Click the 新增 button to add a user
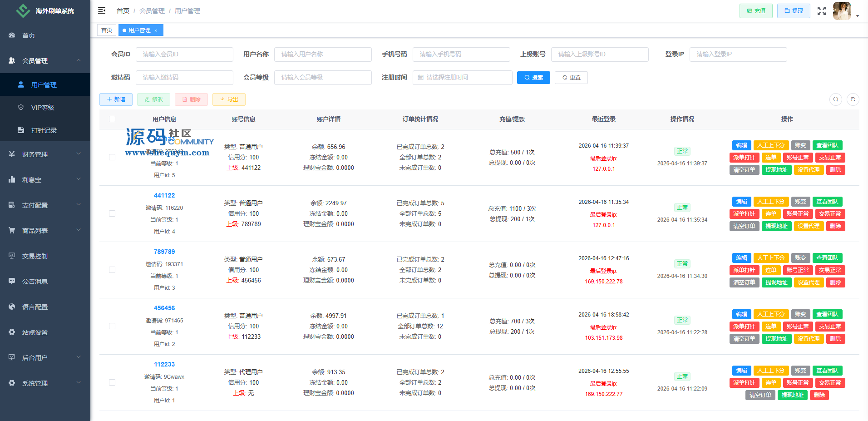This screenshot has height=421, width=868. 116,99
